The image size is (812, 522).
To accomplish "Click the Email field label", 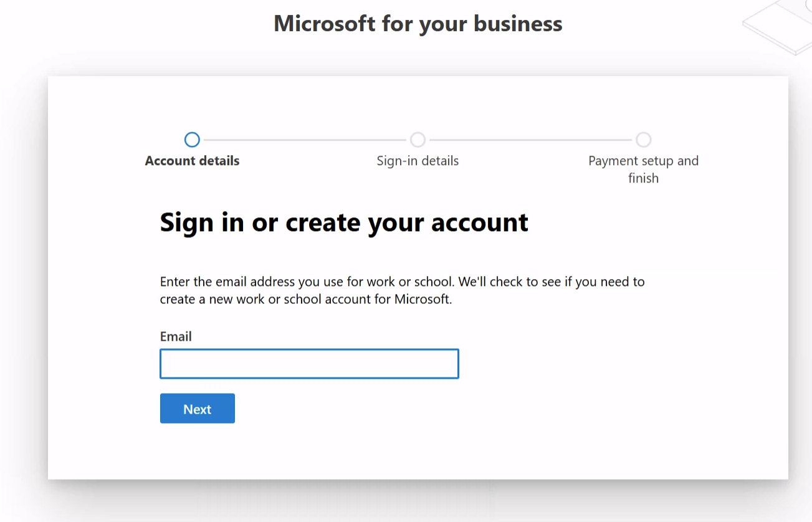I will pos(176,336).
